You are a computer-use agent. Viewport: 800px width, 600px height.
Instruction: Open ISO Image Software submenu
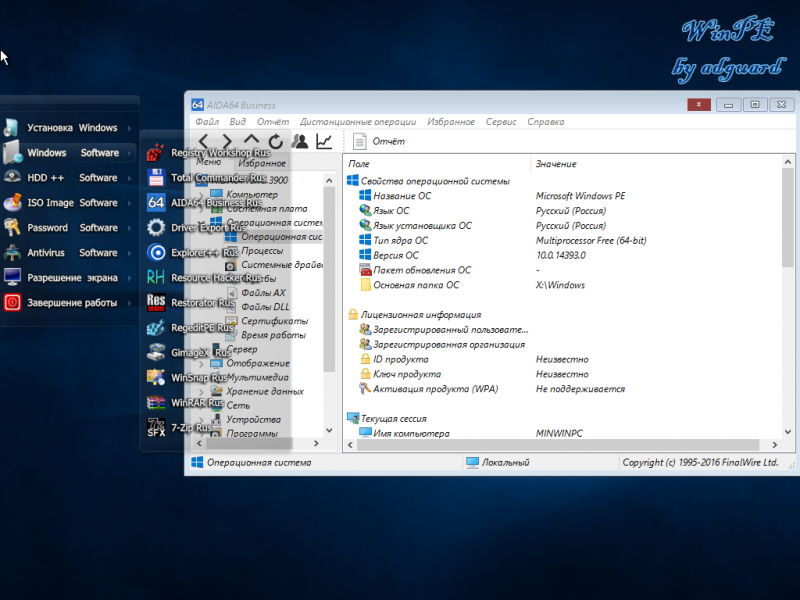pyautogui.click(x=70, y=203)
